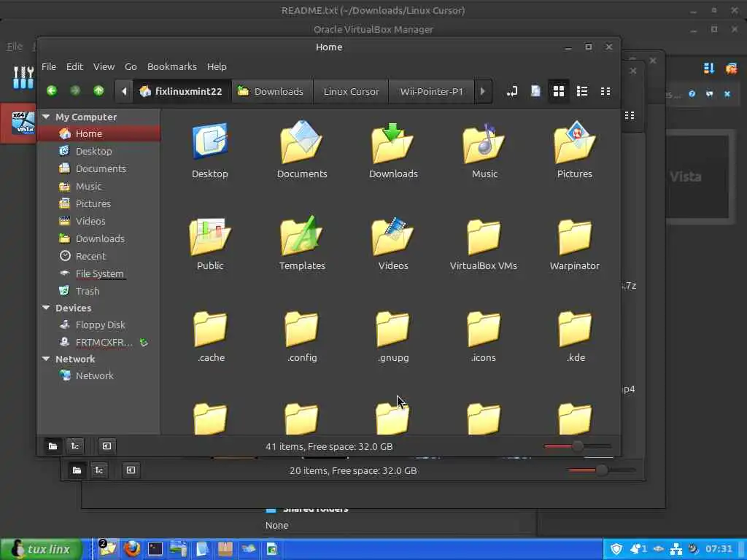Collapse Network sidebar section
747x560 pixels.
(46, 359)
